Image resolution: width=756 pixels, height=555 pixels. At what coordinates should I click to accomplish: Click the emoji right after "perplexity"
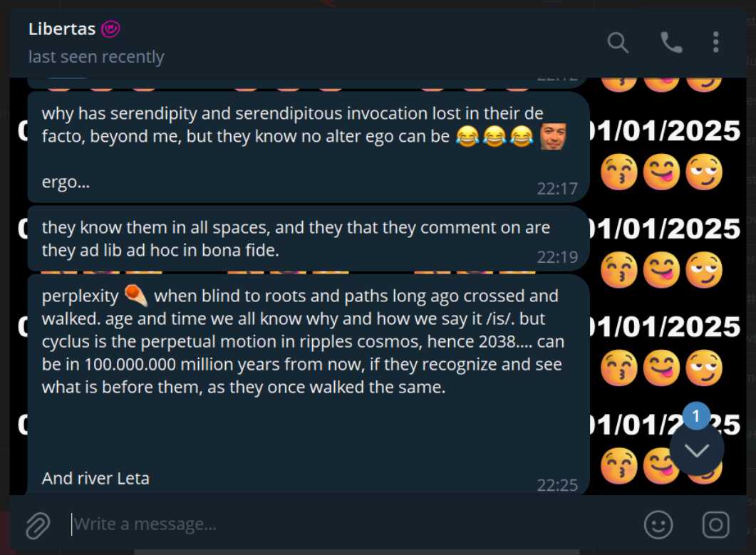(135, 295)
